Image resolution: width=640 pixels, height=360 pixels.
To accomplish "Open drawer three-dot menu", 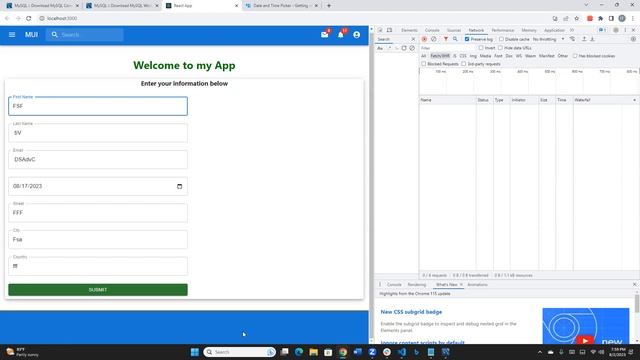I will coord(380,284).
